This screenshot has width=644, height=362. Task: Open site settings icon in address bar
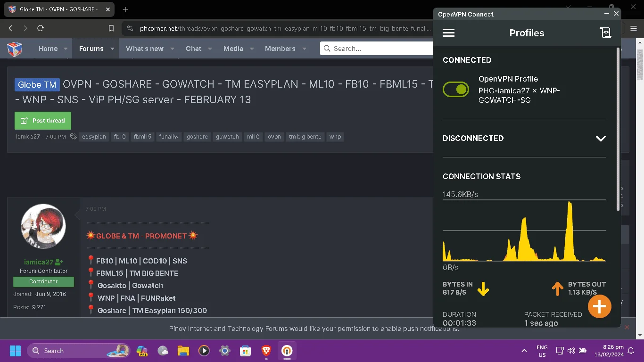[x=130, y=28]
